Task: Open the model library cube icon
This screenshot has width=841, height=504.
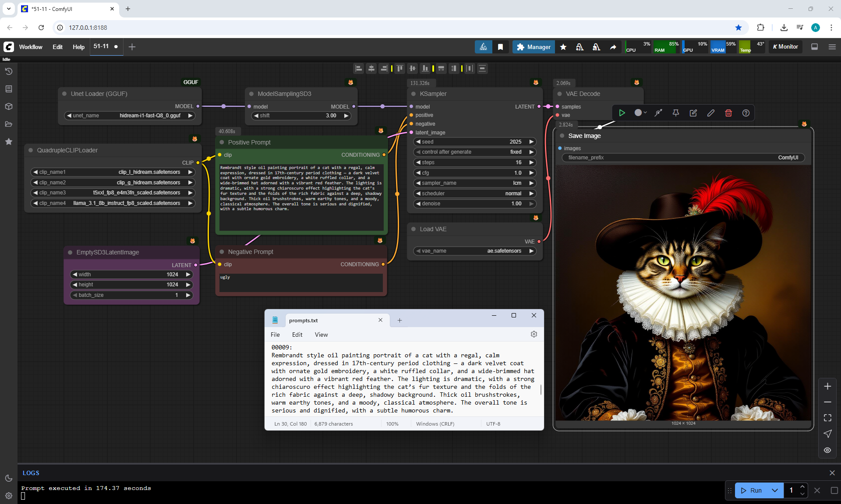Action: 8,106
